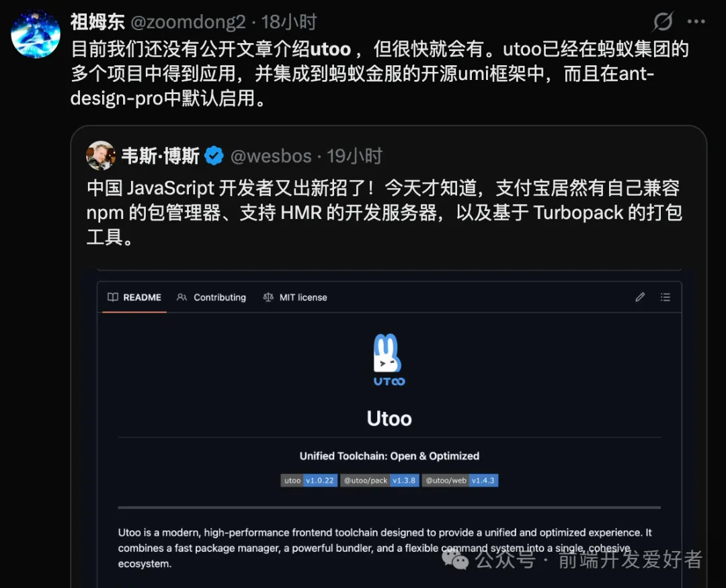
Task: Click the @zoomdong2 handle
Action: 188,22
